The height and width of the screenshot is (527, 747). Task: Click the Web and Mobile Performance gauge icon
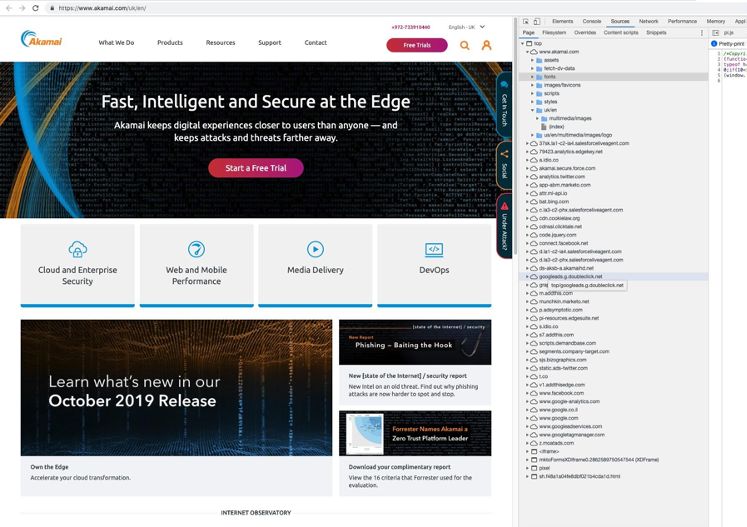tap(196, 249)
